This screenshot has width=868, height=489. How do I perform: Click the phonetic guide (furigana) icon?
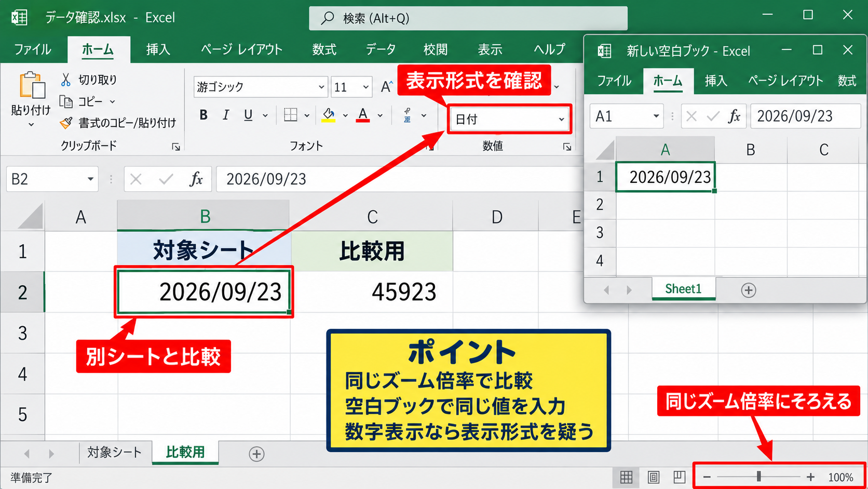click(x=408, y=115)
